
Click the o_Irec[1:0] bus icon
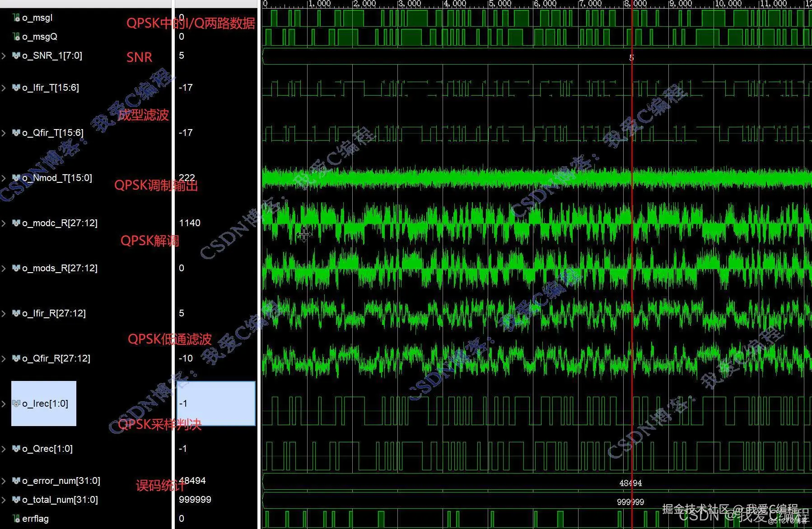[x=16, y=404]
